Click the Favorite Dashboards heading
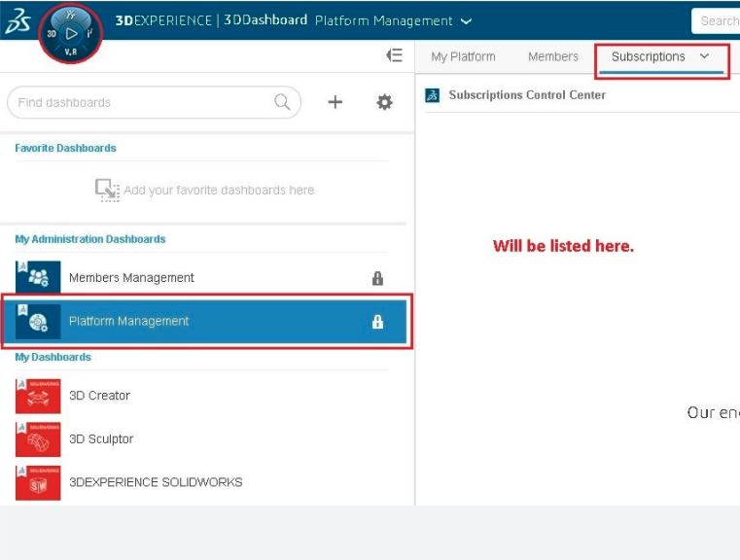Viewport: 740px width, 560px height. (65, 148)
